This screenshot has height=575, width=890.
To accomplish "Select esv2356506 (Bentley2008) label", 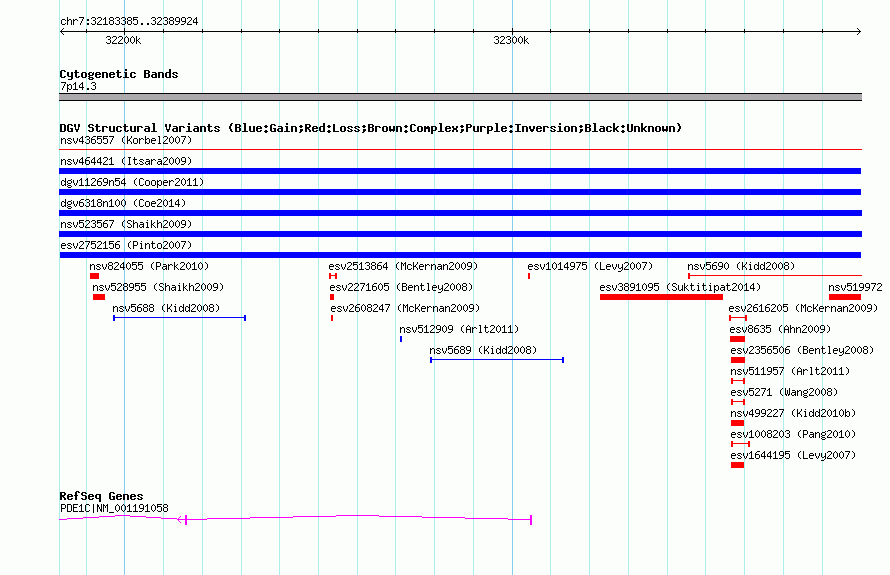I will [x=803, y=350].
